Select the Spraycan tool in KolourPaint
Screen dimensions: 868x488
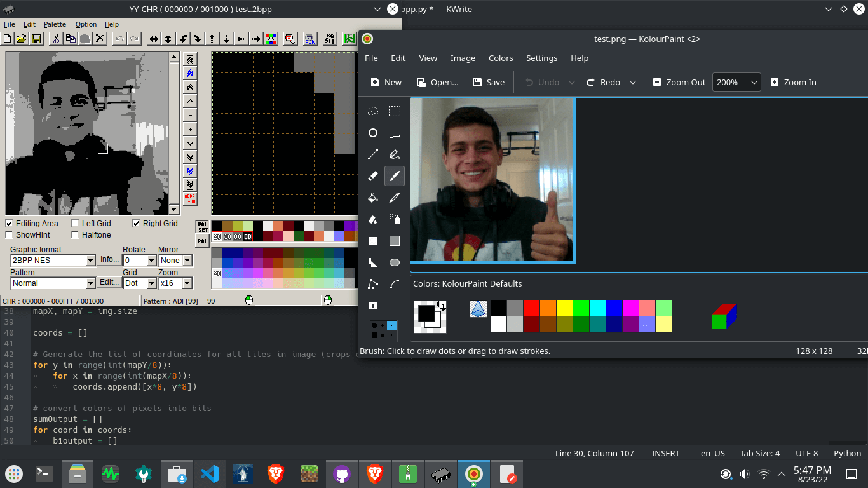click(395, 219)
